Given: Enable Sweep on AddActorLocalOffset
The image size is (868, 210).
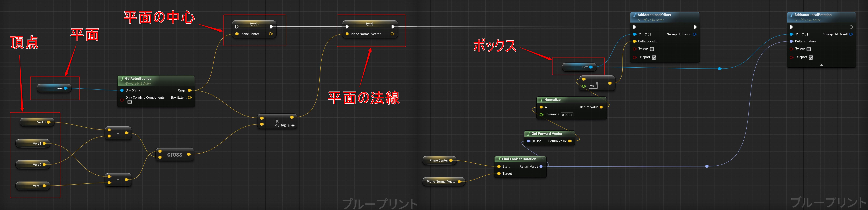Looking at the screenshot, I should pyautogui.click(x=652, y=49).
